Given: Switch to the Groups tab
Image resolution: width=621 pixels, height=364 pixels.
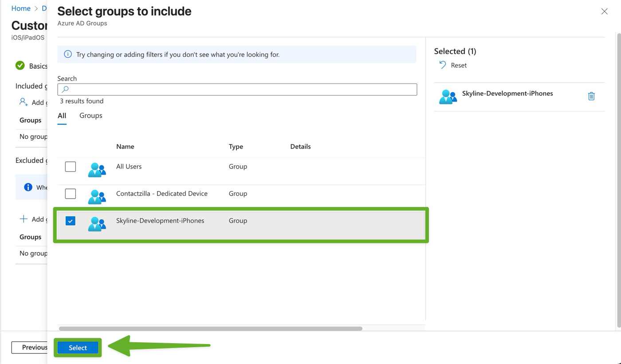Looking at the screenshot, I should [91, 115].
